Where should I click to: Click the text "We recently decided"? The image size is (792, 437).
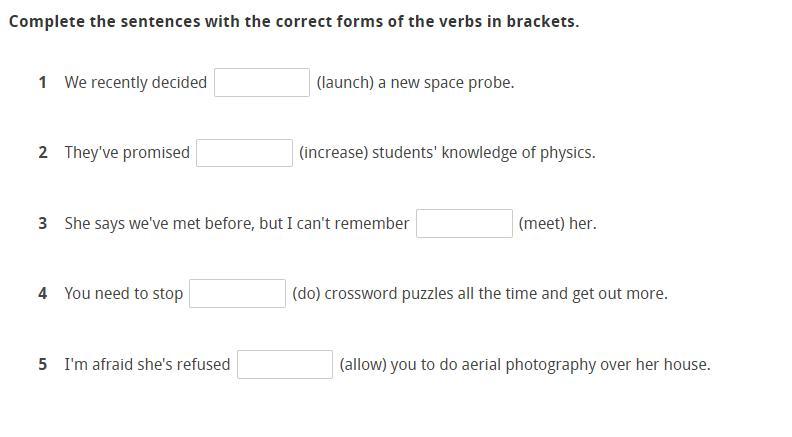point(136,83)
